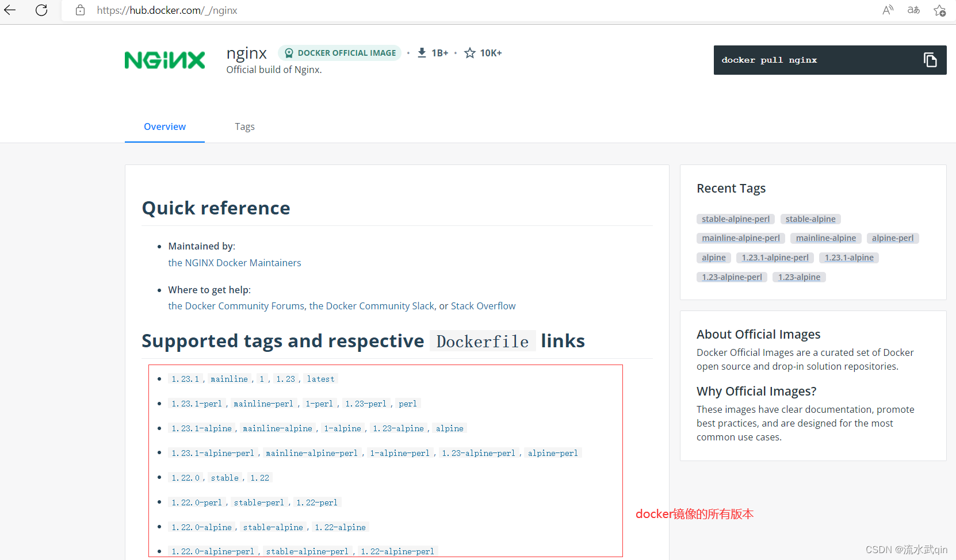Viewport: 956px width, 560px height.
Task: Click the address bar URL
Action: pos(167,10)
